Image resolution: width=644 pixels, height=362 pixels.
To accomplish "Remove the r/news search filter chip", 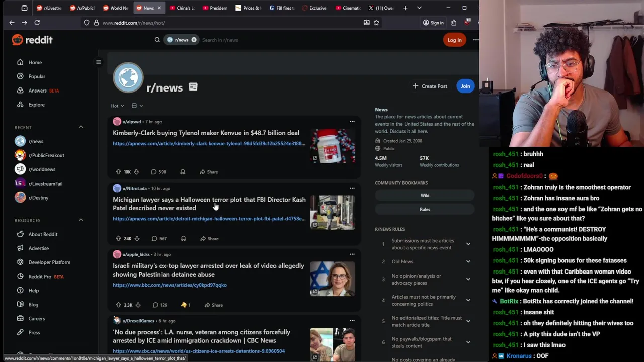I will (x=194, y=40).
